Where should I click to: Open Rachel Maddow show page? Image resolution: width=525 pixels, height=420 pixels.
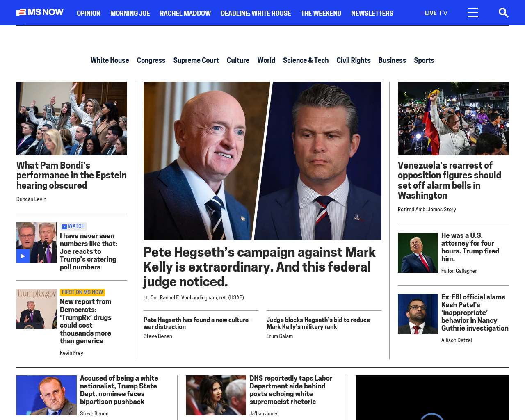click(x=185, y=13)
